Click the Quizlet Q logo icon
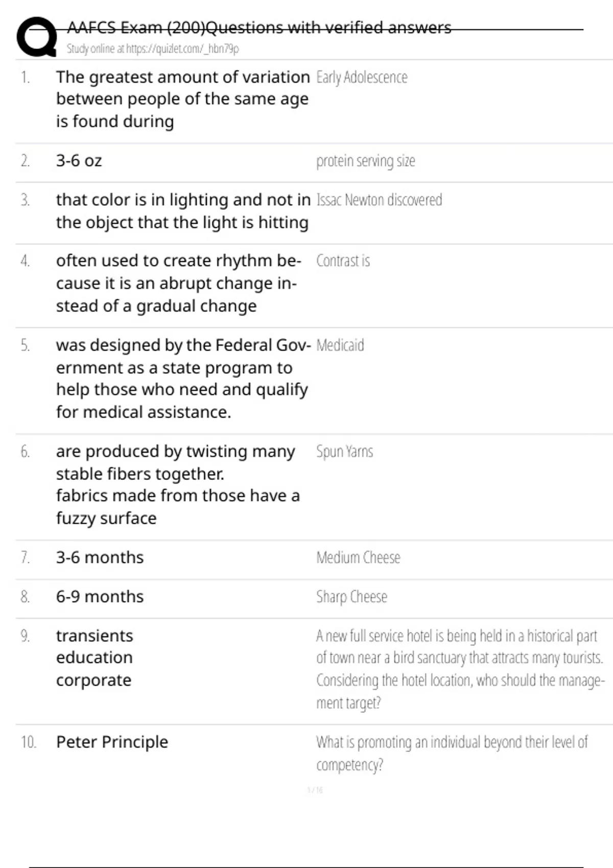This screenshot has width=613, height=868. tap(37, 37)
